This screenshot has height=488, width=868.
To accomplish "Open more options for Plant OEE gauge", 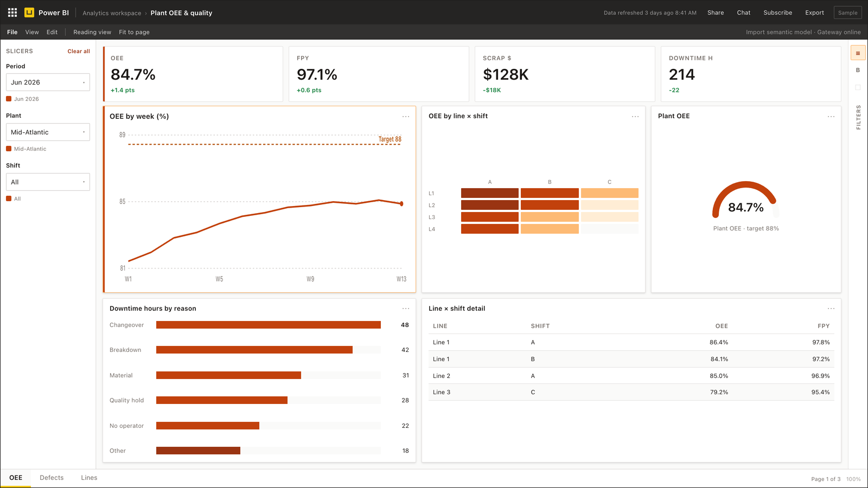I will [831, 117].
